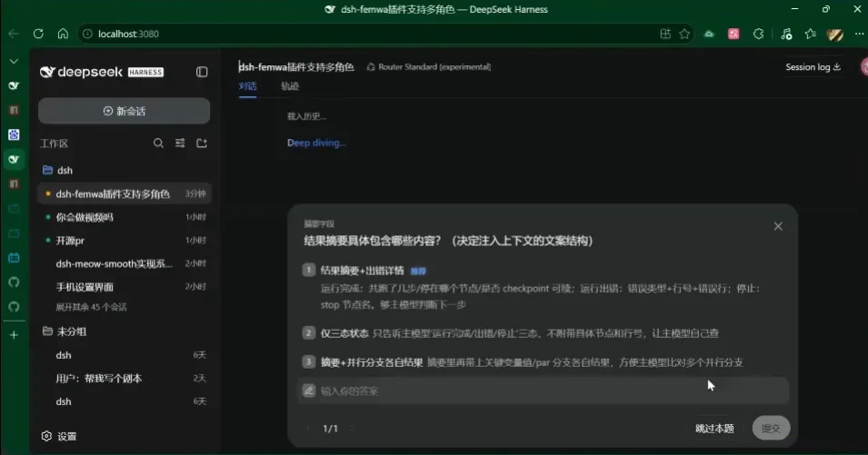
Task: Click the Deep diving... status text
Action: [316, 143]
